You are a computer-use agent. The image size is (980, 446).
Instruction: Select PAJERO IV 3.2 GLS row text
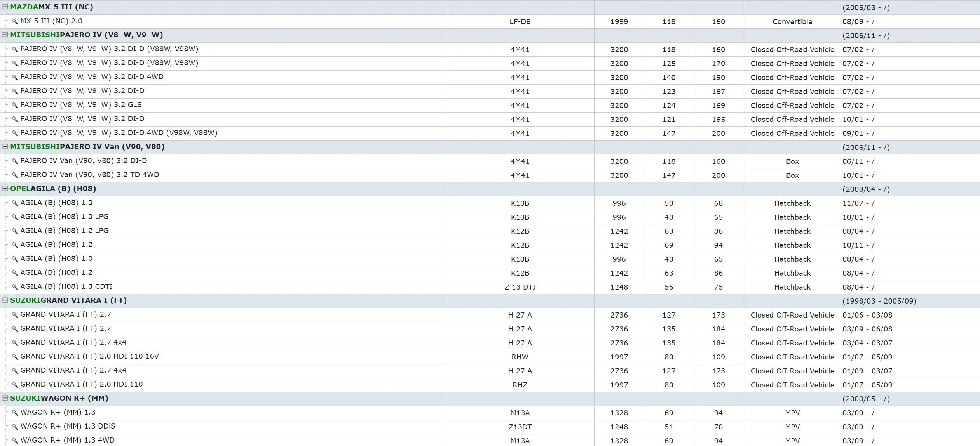[81, 105]
